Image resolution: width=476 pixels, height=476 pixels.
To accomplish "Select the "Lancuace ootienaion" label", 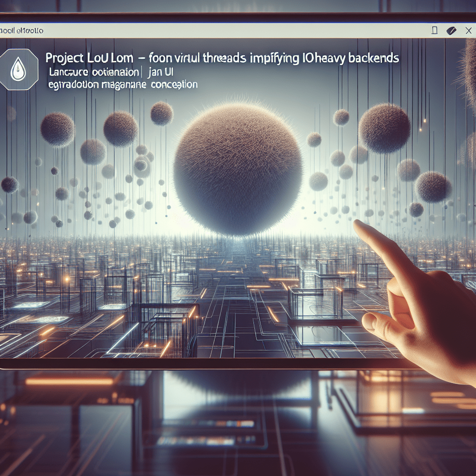I will [93, 73].
